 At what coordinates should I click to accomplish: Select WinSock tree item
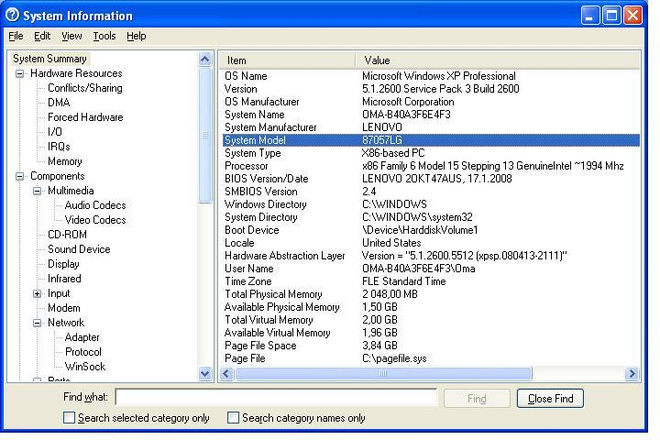(x=85, y=367)
